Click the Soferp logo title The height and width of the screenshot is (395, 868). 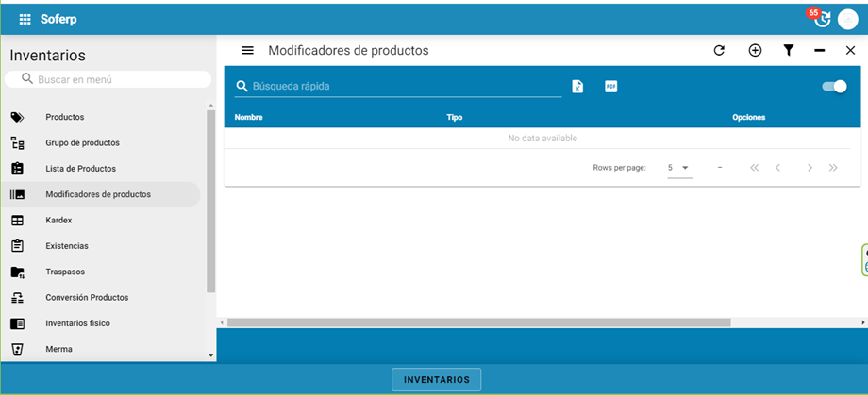point(58,20)
